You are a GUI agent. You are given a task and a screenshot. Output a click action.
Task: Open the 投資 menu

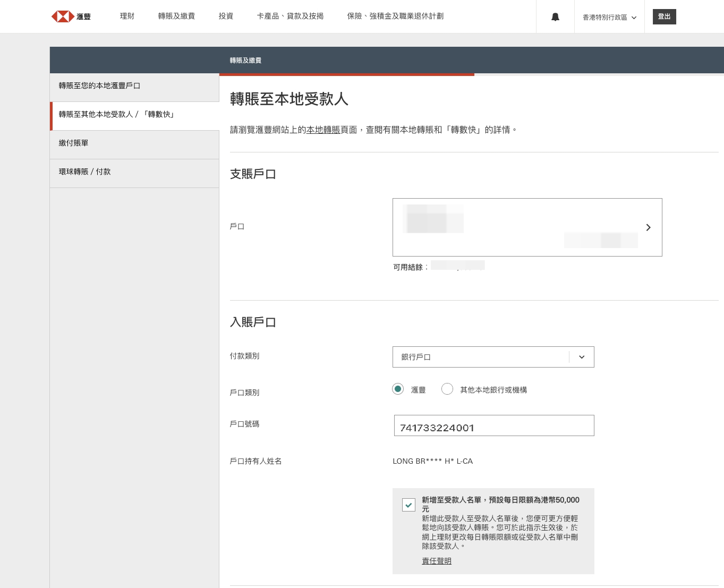226,16
